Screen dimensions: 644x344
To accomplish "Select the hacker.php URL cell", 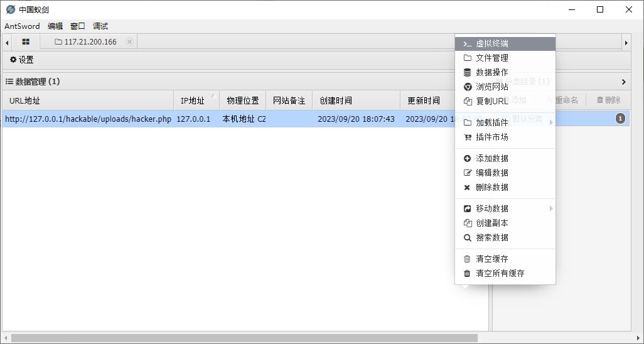I will point(88,119).
